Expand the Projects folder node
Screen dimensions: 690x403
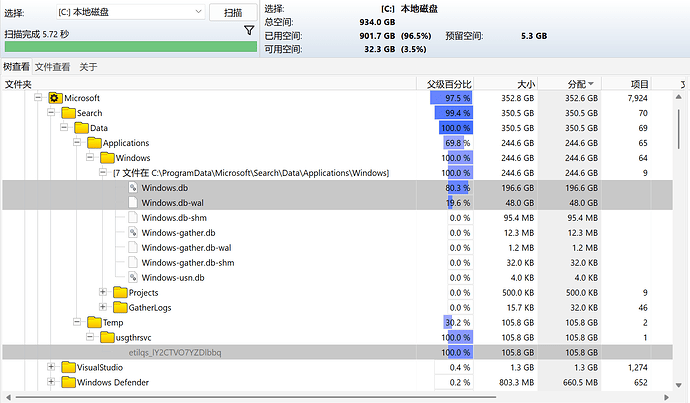click(x=103, y=292)
